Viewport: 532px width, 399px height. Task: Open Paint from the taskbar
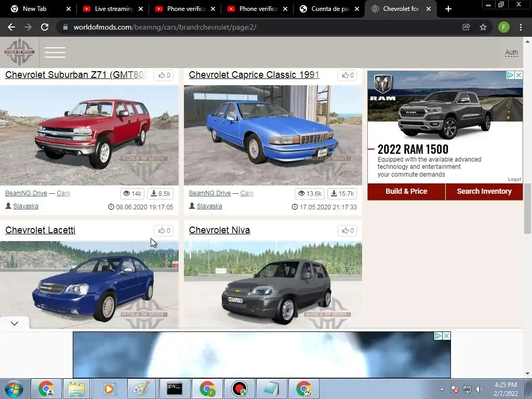click(x=141, y=389)
